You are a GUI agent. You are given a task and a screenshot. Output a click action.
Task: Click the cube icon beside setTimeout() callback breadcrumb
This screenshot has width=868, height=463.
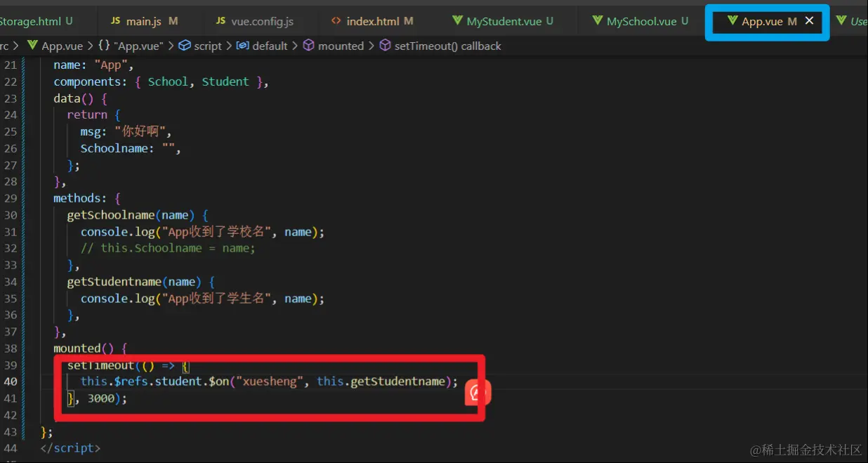coord(385,46)
